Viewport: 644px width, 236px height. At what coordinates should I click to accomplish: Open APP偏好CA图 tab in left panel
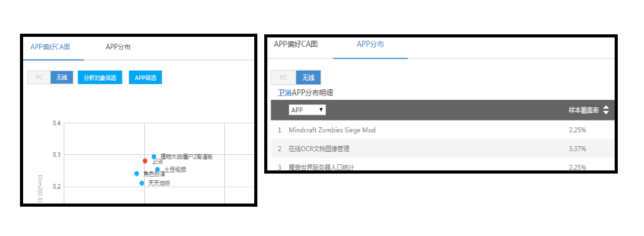(51, 47)
